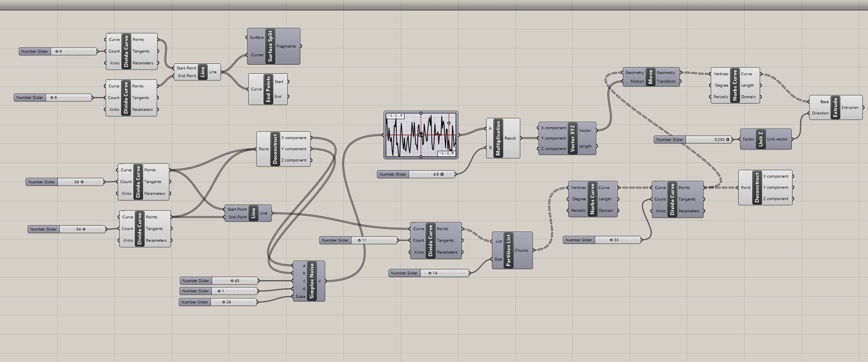The image size is (868, 362).
Task: Click the number slider showing 0.250
Action: pyautogui.click(x=693, y=140)
